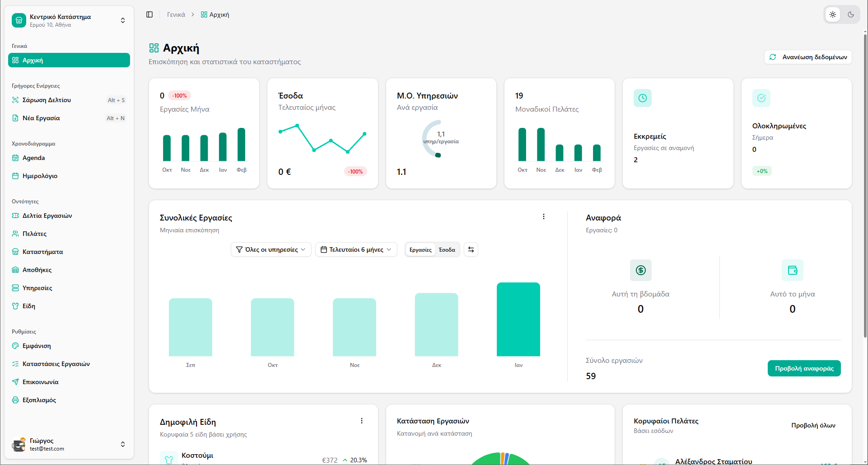Click the Κατάσταση Εργασιών card title
This screenshot has height=465, width=868.
point(433,421)
